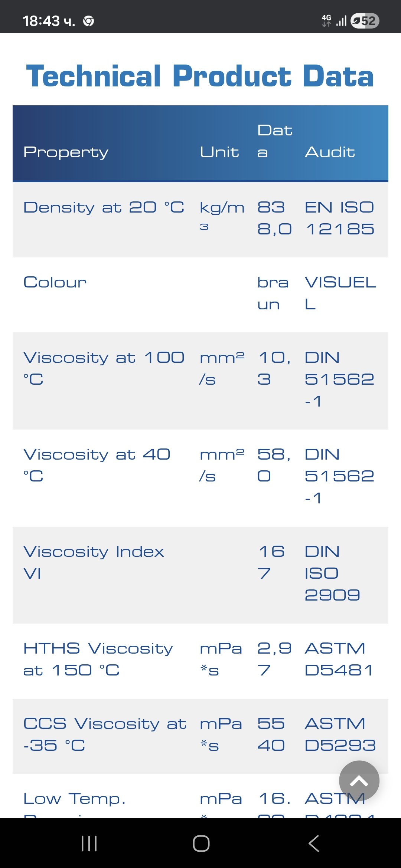Image resolution: width=401 pixels, height=868 pixels.
Task: Select the Density at 20 °C row label
Action: (x=104, y=207)
